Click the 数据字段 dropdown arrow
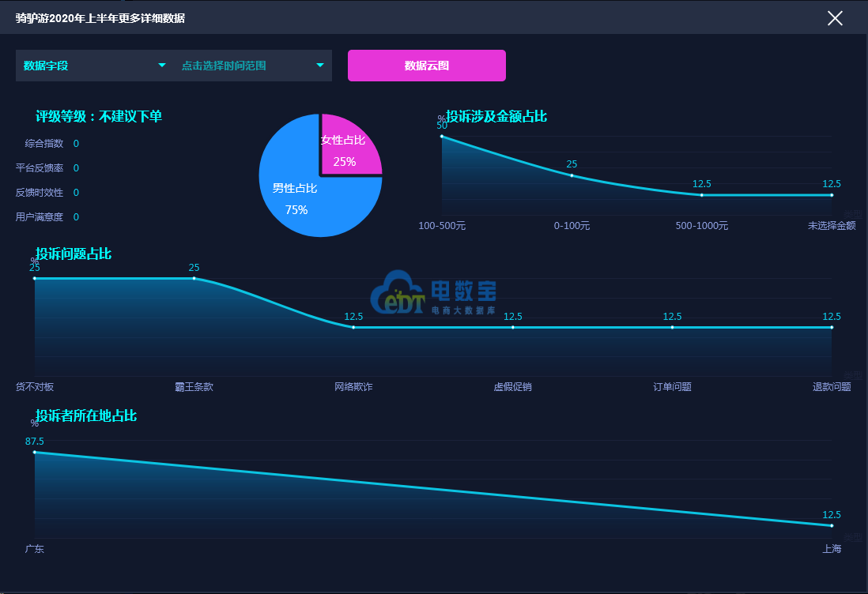Viewport: 868px width, 594px height. [x=161, y=66]
